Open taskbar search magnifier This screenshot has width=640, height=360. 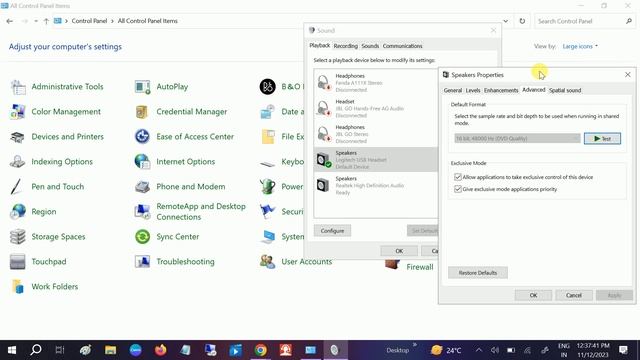pos(36,350)
